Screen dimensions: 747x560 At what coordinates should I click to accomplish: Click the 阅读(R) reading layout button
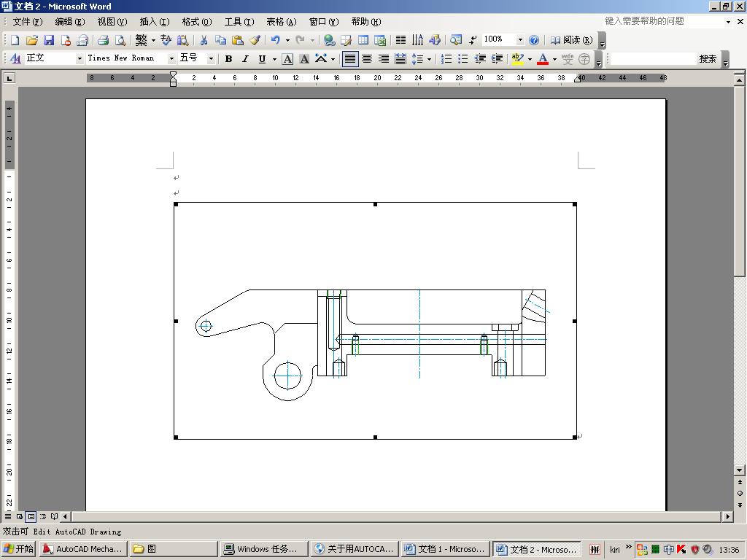(x=571, y=41)
